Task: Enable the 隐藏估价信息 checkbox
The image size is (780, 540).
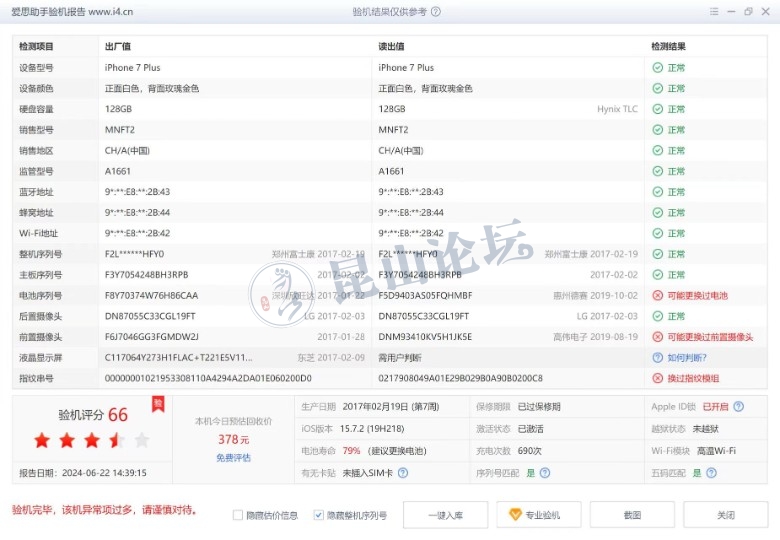Action: click(x=238, y=515)
